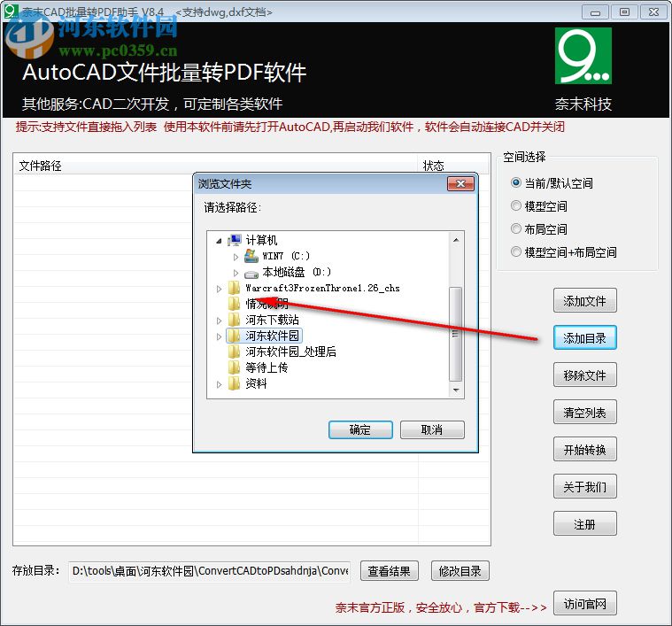Select the 计算机 tree label
This screenshot has width=672, height=626.
261,240
